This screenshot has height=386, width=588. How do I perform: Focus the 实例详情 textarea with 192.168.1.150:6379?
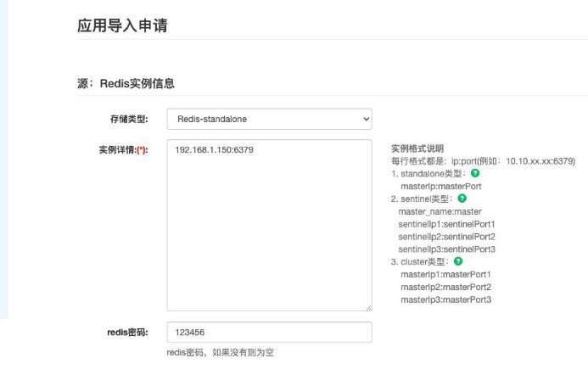tap(268, 225)
